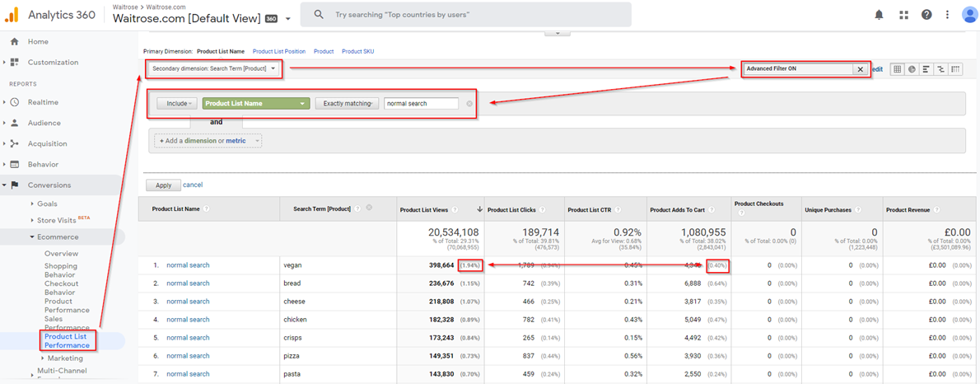Open normal search link in pizza row
This screenshot has width=980, height=384.
tap(188, 356)
